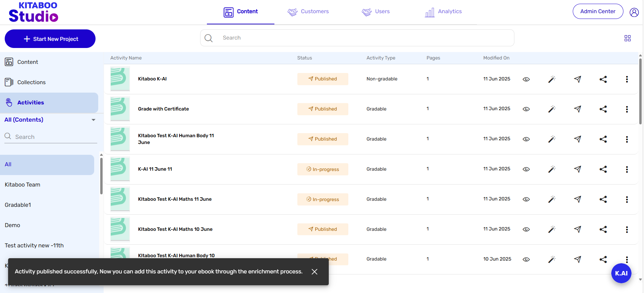More options for Human Body 11 June
The image size is (644, 293).
627,139
